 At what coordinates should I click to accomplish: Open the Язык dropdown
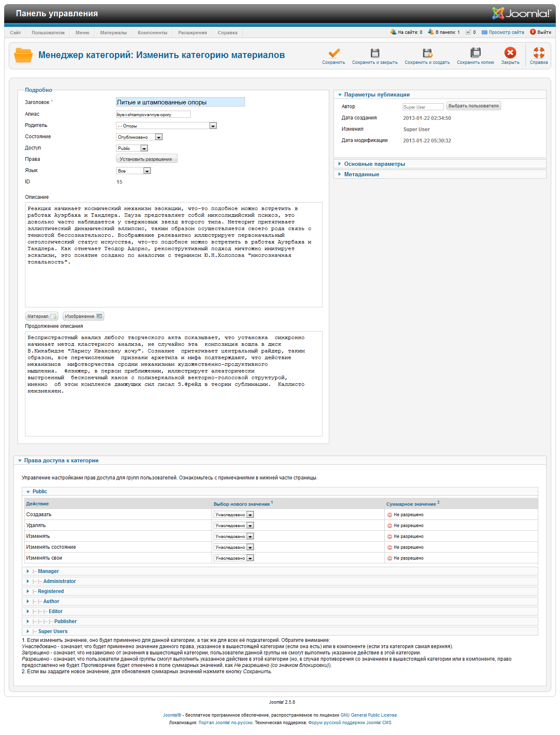(133, 171)
